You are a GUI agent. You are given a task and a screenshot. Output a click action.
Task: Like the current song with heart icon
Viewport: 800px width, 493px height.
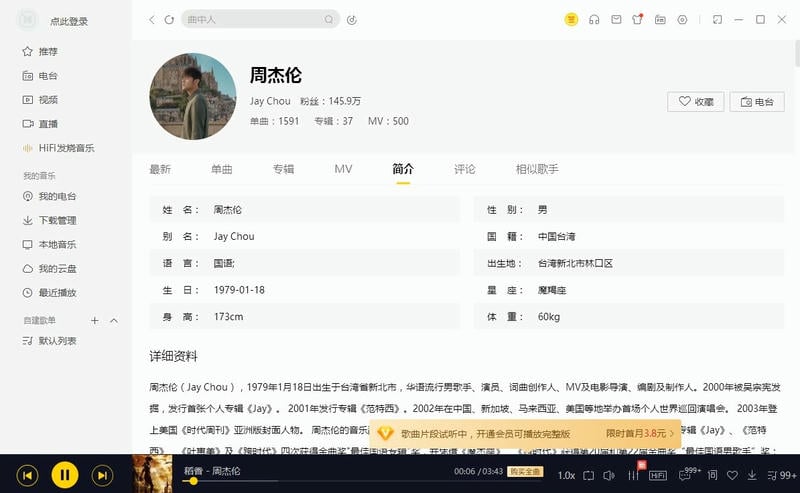click(x=732, y=476)
